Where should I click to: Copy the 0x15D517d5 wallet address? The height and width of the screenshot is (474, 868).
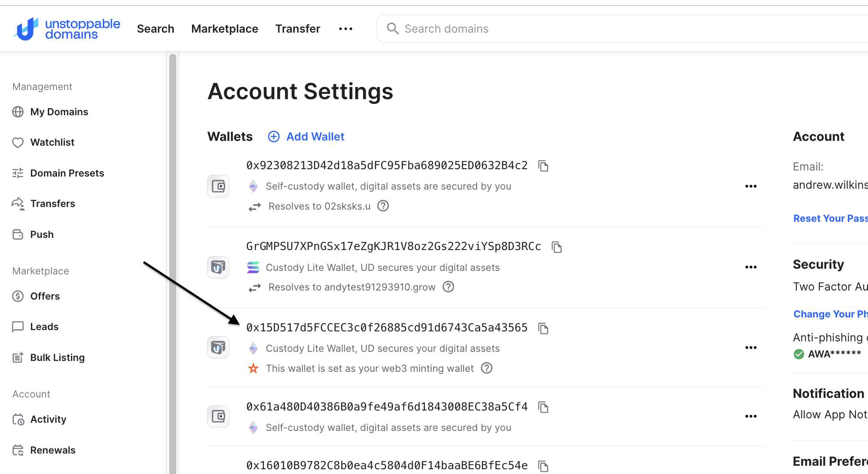tap(543, 328)
